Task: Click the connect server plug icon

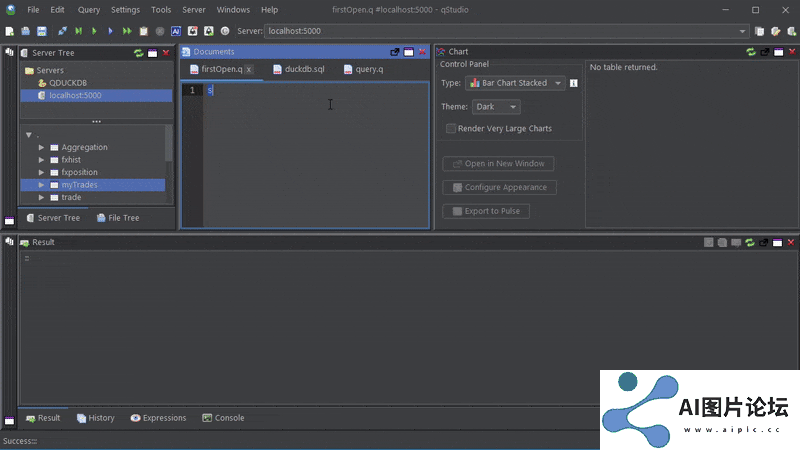Action: click(62, 31)
